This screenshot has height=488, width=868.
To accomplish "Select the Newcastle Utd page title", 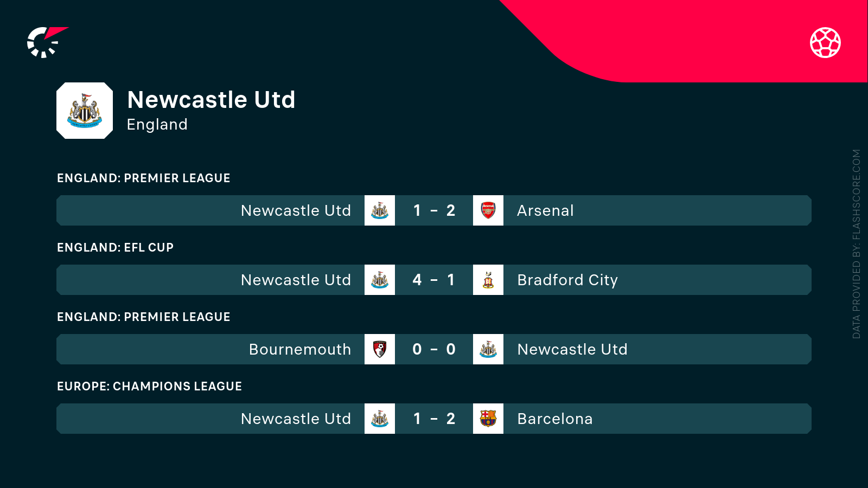I will pyautogui.click(x=211, y=100).
